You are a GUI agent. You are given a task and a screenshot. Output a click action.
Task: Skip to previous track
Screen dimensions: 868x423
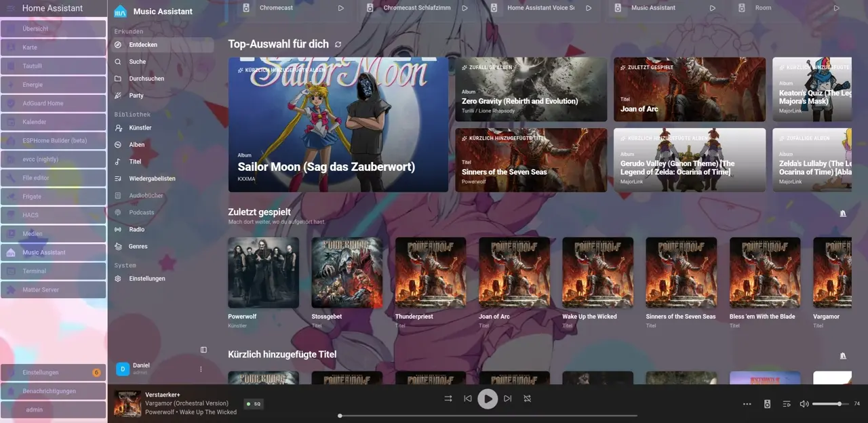[468, 399]
